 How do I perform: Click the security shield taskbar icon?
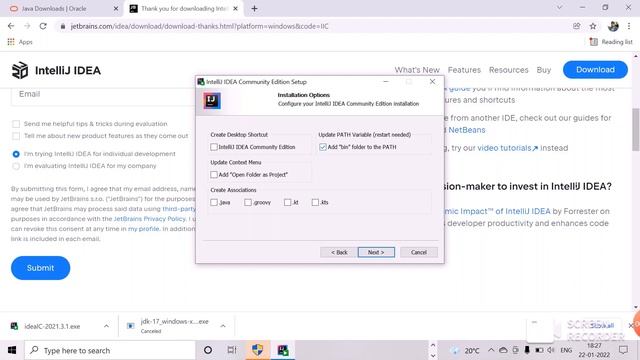pos(257,350)
